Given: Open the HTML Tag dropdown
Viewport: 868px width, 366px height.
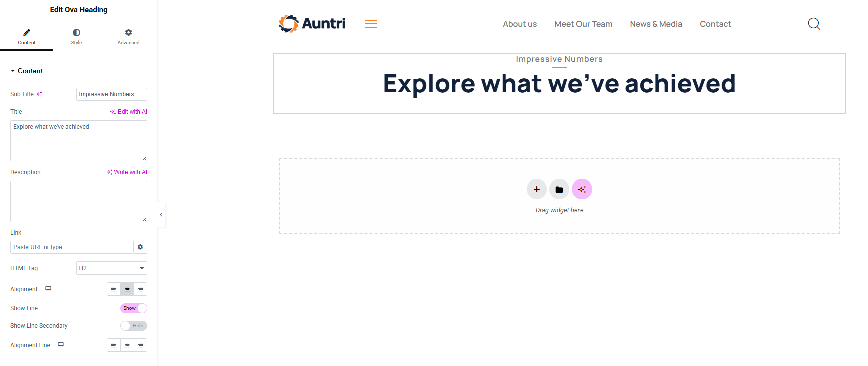Looking at the screenshot, I should tap(111, 268).
